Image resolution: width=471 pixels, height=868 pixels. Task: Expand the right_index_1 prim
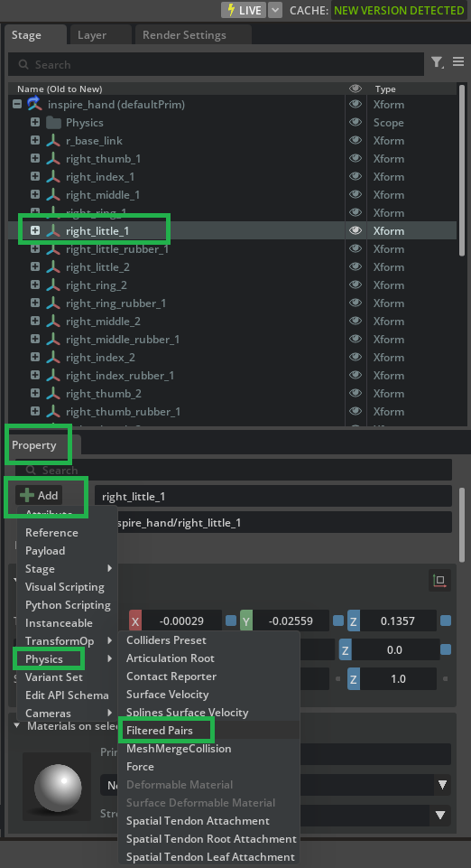coord(35,177)
